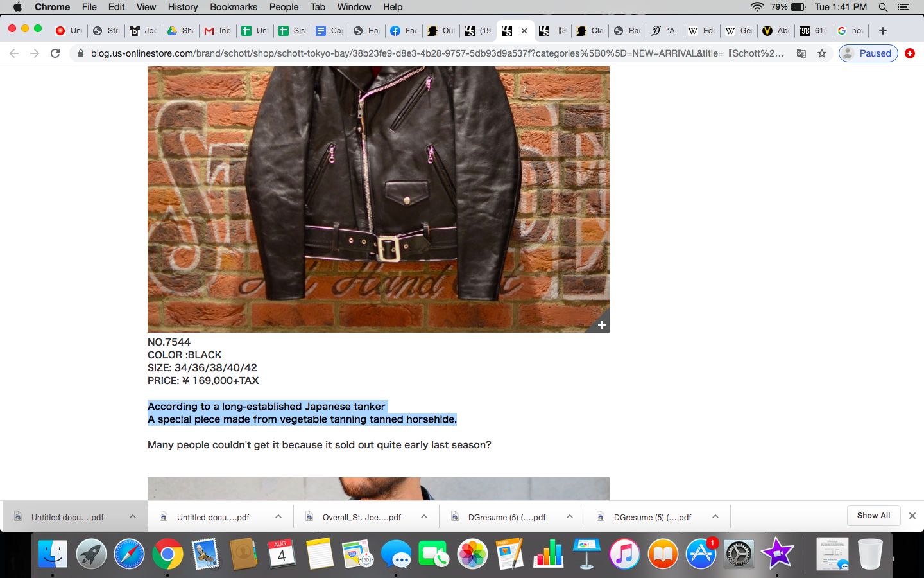Open the Apple menu
The width and height of the screenshot is (924, 578).
pos(17,7)
